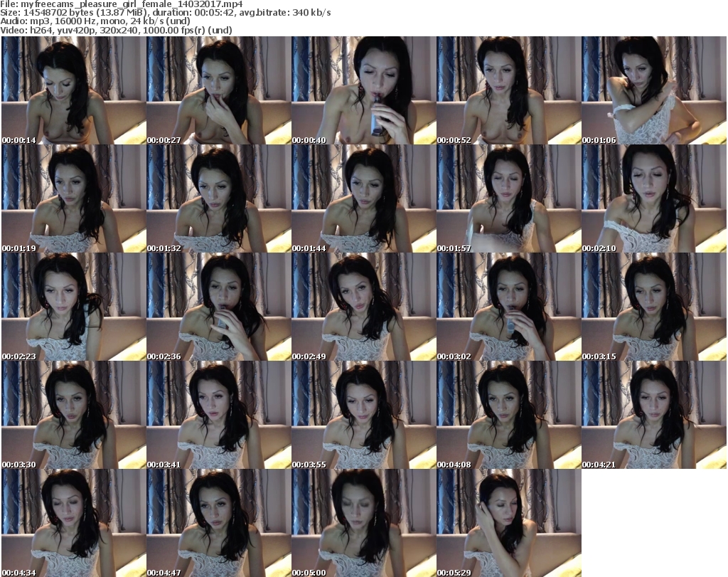The image size is (728, 577).
Task: Select the frame marked 00:03:41
Action: tap(219, 415)
